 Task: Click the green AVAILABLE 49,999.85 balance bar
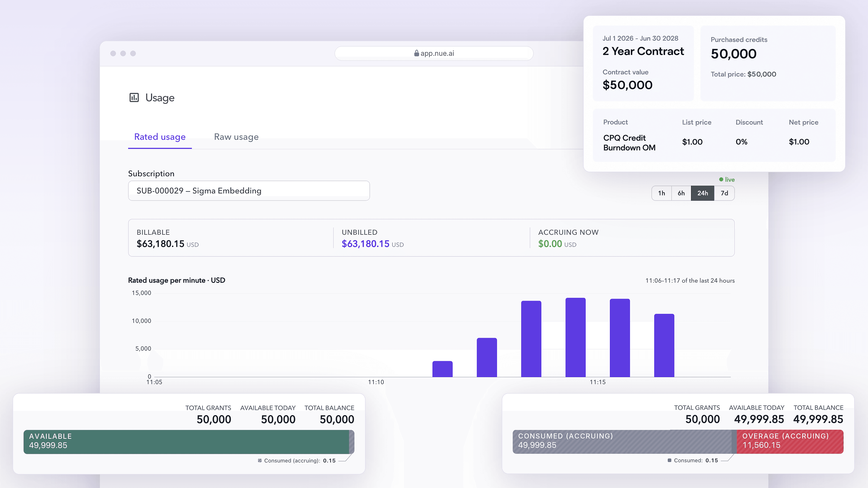click(x=186, y=441)
